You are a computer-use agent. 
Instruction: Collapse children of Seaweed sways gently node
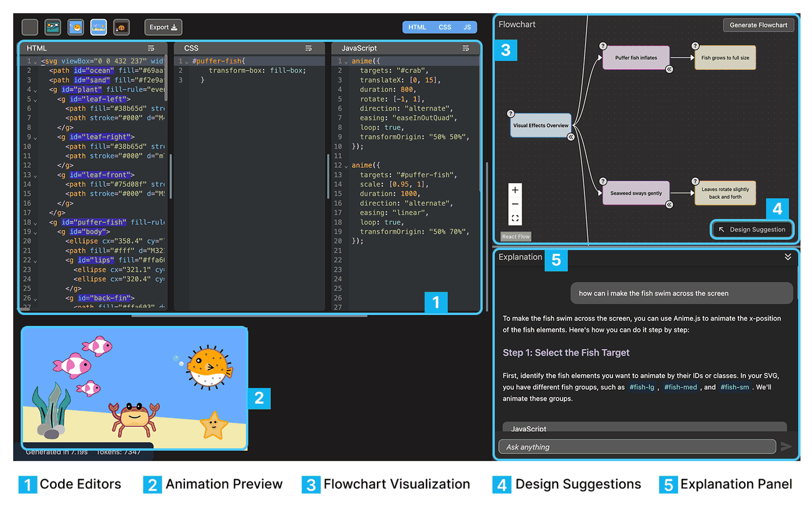669,204
